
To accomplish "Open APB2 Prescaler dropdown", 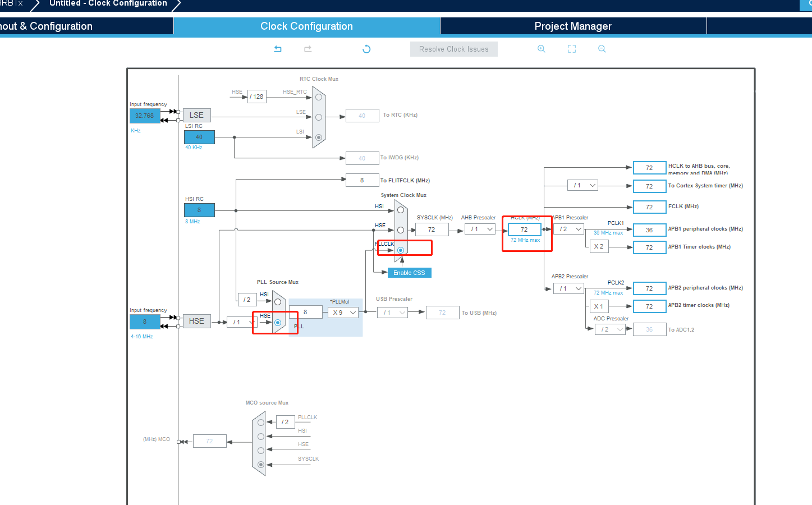I will tap(568, 288).
